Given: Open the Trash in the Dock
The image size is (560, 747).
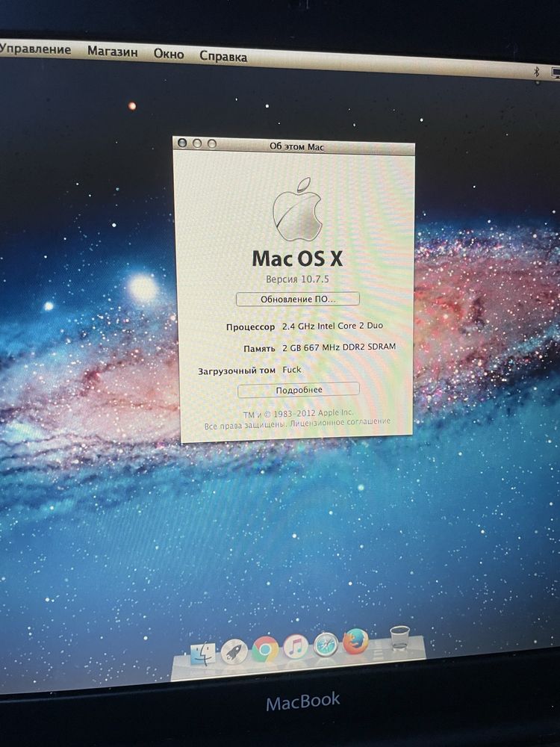Looking at the screenshot, I should (x=399, y=637).
